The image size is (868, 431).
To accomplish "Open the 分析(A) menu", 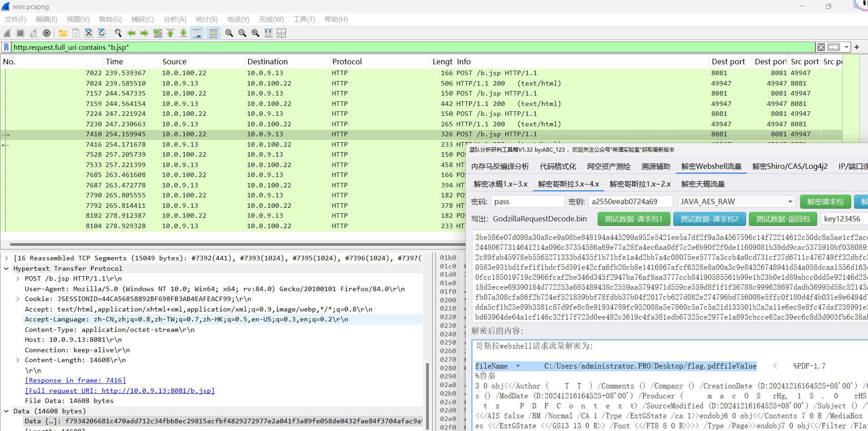I will [175, 19].
